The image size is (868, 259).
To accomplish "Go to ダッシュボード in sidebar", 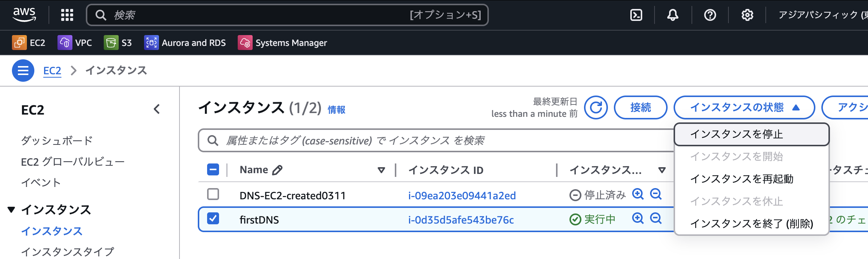I will (57, 141).
